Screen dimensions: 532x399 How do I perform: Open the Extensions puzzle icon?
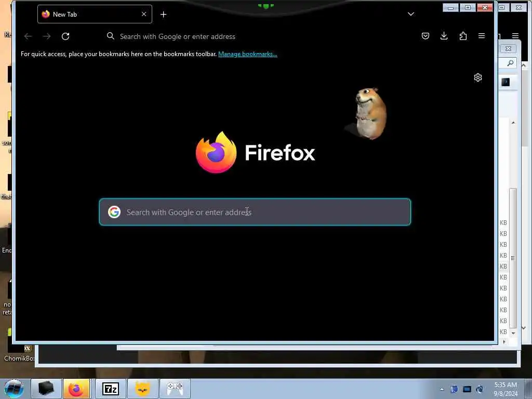point(463,36)
